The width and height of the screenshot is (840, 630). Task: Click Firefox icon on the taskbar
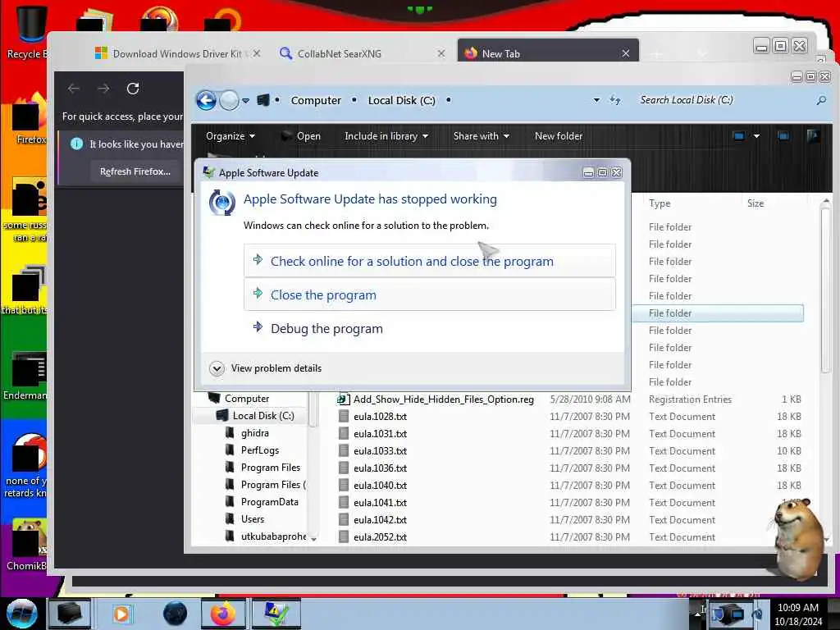pos(223,614)
